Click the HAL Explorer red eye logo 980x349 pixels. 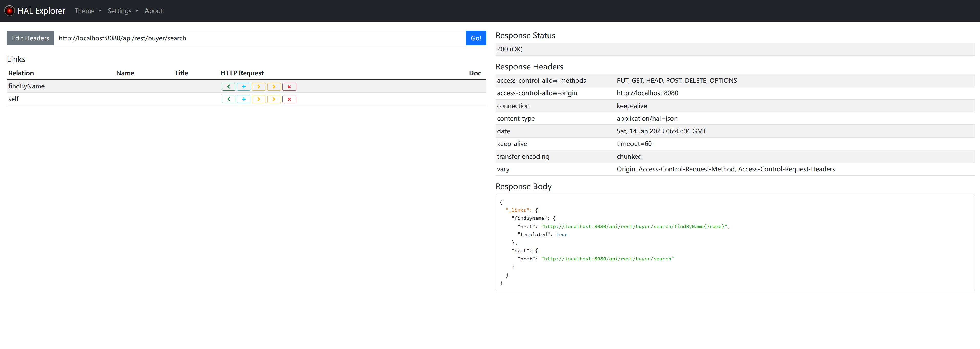coord(9,11)
